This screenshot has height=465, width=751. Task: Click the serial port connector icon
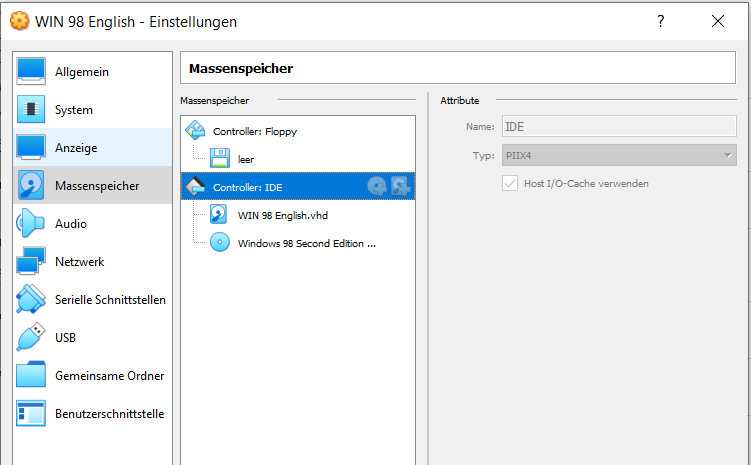click(31, 299)
